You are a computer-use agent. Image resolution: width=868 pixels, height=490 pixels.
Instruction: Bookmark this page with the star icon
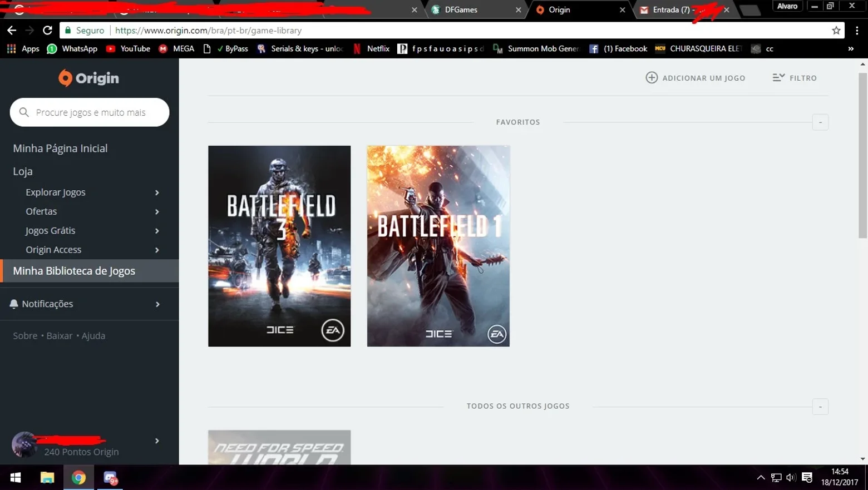pos(836,31)
